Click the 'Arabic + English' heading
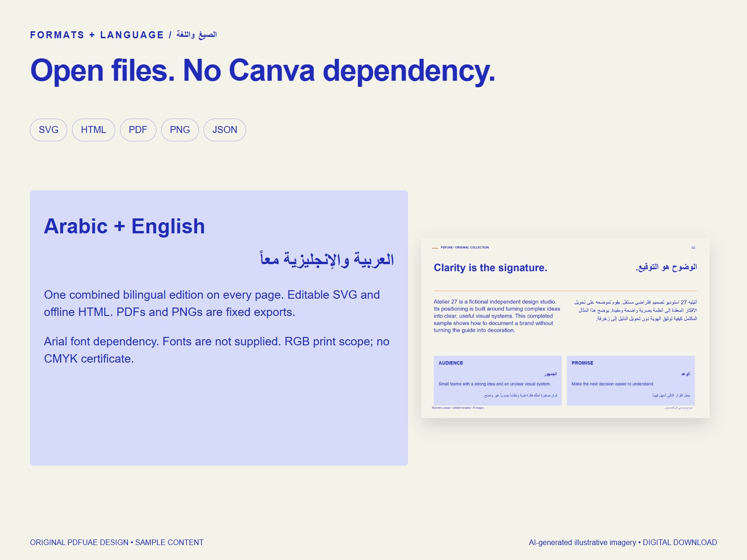Viewport: 747px width, 560px height. click(x=124, y=226)
